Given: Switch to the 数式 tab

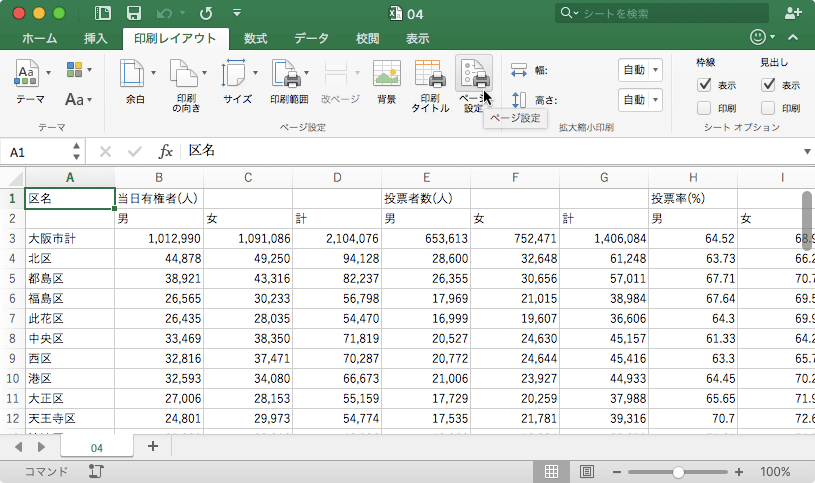Looking at the screenshot, I should 255,38.
